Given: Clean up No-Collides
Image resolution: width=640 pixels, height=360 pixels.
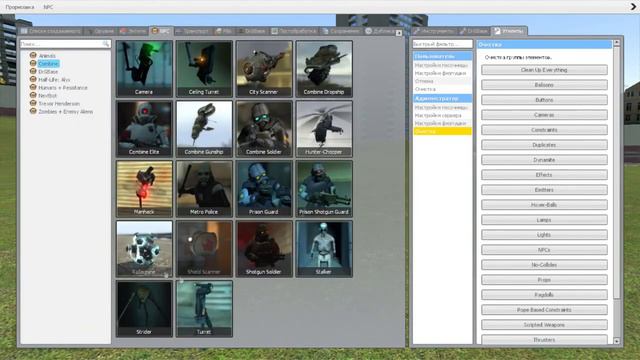Looking at the screenshot, I should (x=544, y=265).
